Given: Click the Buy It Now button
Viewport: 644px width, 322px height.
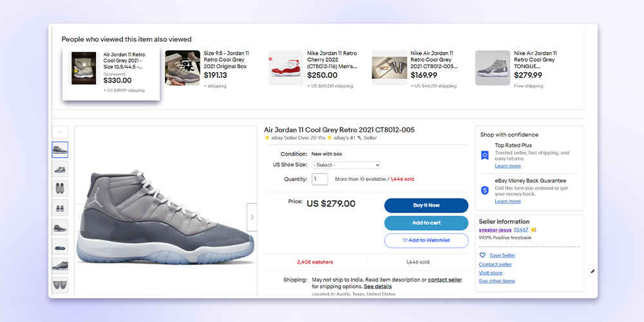Looking at the screenshot, I should pyautogui.click(x=426, y=205).
